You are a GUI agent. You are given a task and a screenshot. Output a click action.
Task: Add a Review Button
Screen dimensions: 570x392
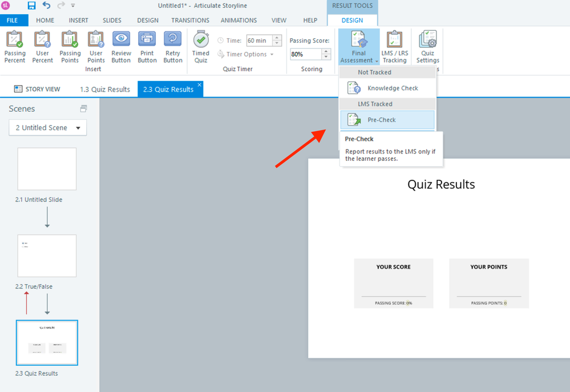coord(121,47)
